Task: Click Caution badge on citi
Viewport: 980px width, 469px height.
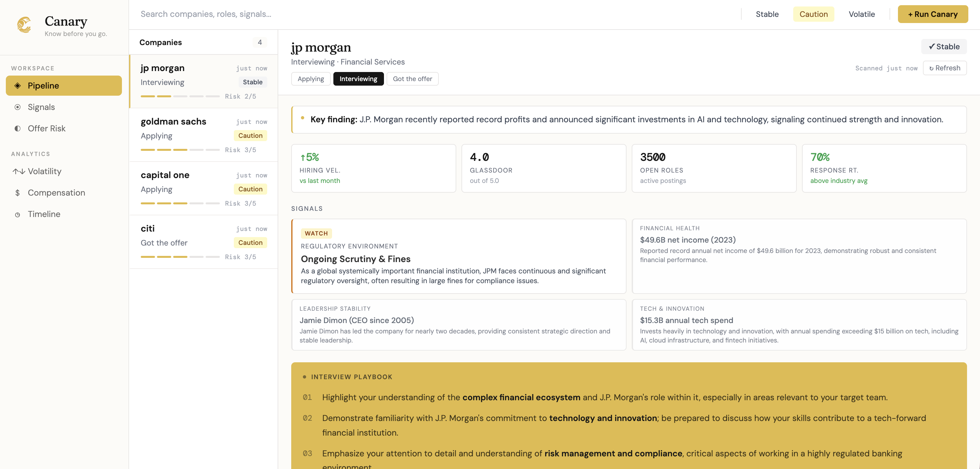Action: 250,243
